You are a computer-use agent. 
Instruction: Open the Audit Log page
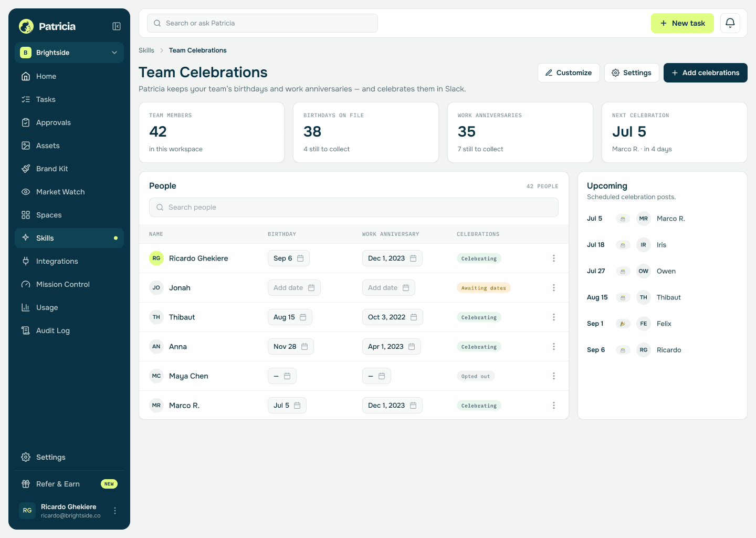point(69,330)
